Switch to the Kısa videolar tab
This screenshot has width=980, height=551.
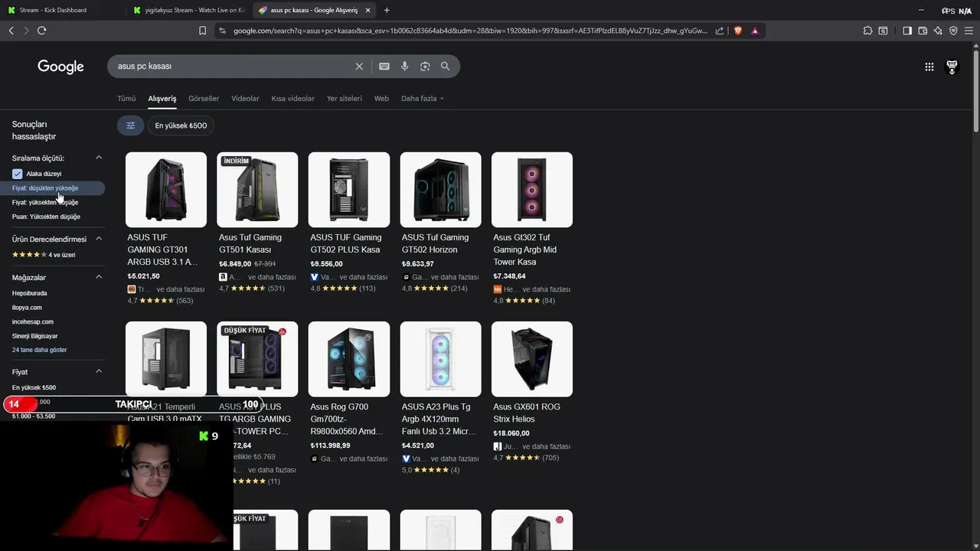tap(292, 99)
